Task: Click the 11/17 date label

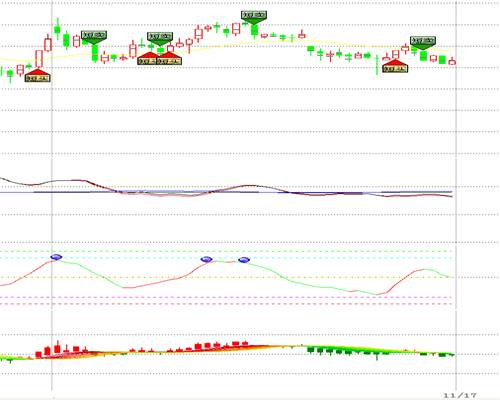Action: pos(460,395)
